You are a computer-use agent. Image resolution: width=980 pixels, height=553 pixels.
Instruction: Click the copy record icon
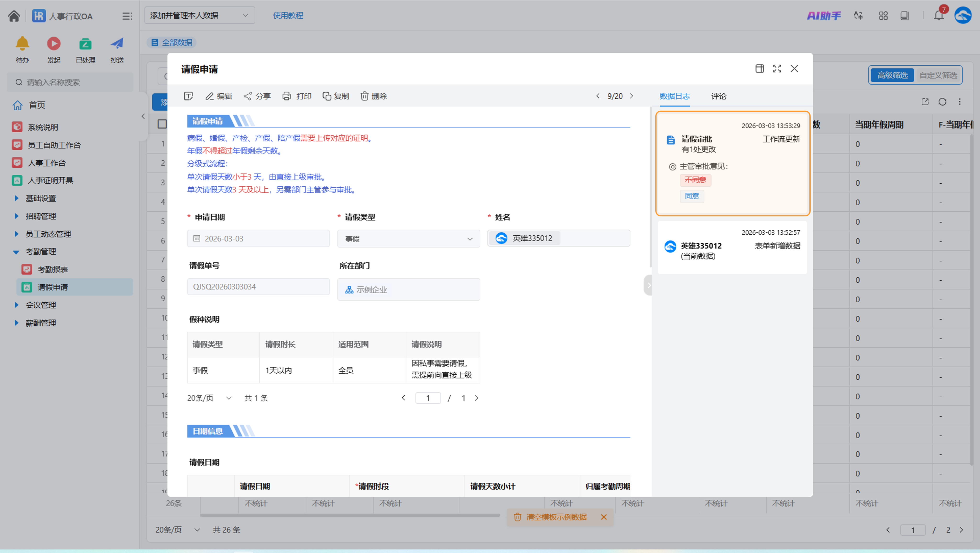(x=326, y=96)
